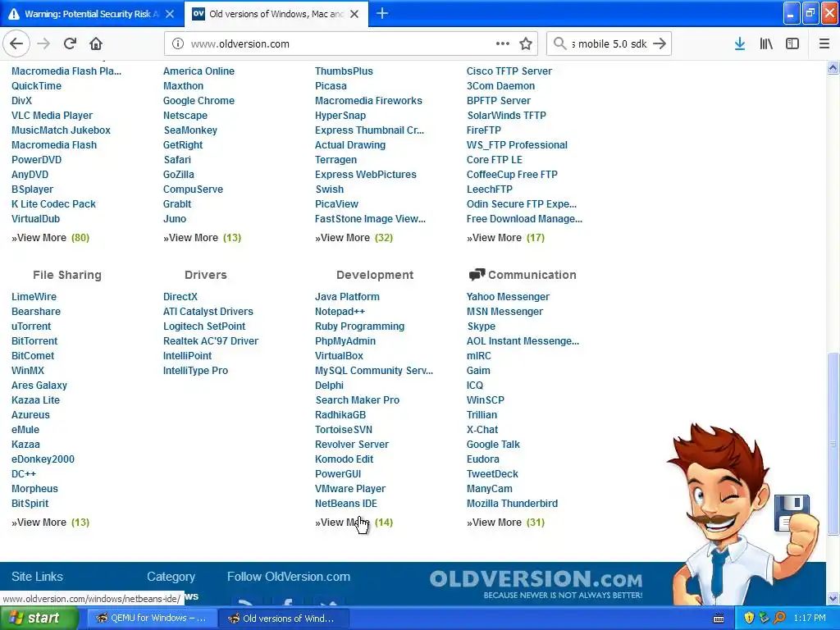Click the system clock showing 1:17 PM
The height and width of the screenshot is (630, 840).
810,618
